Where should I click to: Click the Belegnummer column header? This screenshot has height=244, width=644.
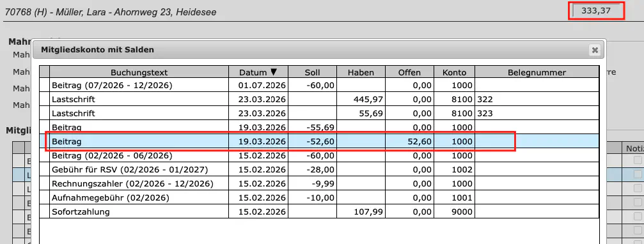pyautogui.click(x=537, y=73)
